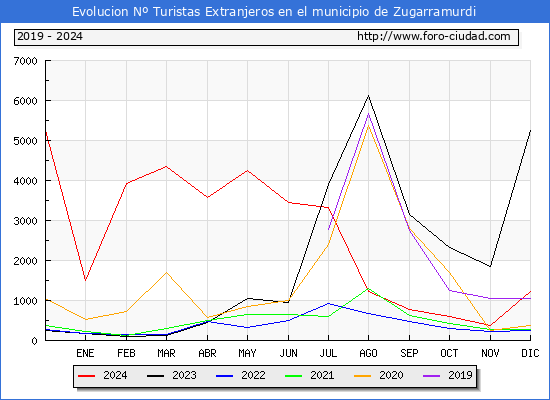Screen dimensions: 550x400
Task: Select the 2022 legend entry
Action: point(241,375)
